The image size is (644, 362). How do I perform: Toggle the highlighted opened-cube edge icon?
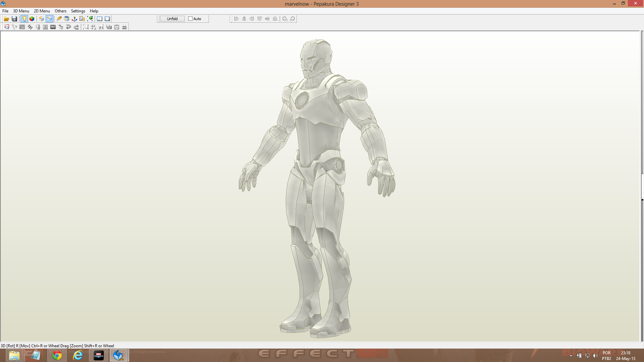coord(49,19)
